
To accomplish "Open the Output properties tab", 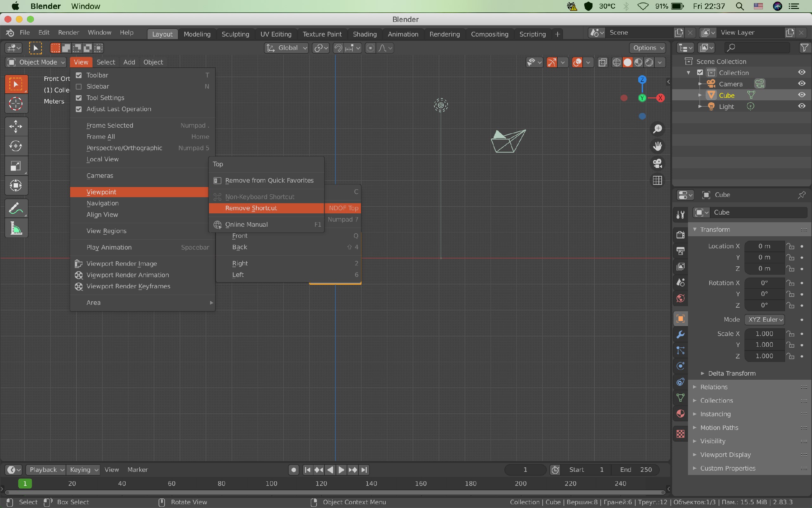I will click(680, 251).
